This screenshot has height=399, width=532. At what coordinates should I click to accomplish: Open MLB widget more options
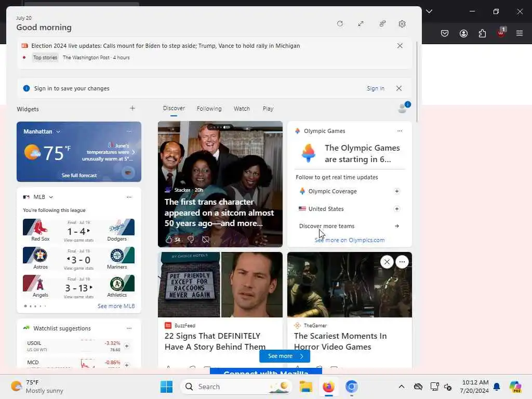coord(129,197)
